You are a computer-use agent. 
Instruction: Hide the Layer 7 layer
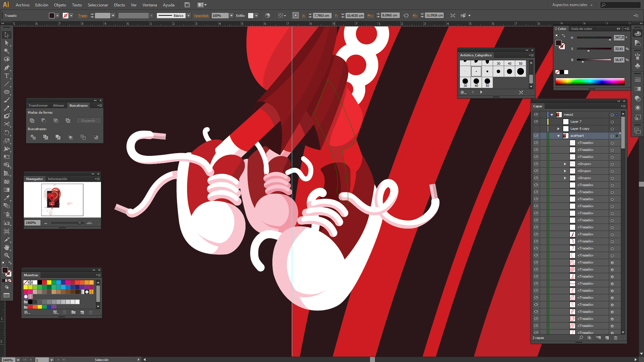pyautogui.click(x=536, y=121)
